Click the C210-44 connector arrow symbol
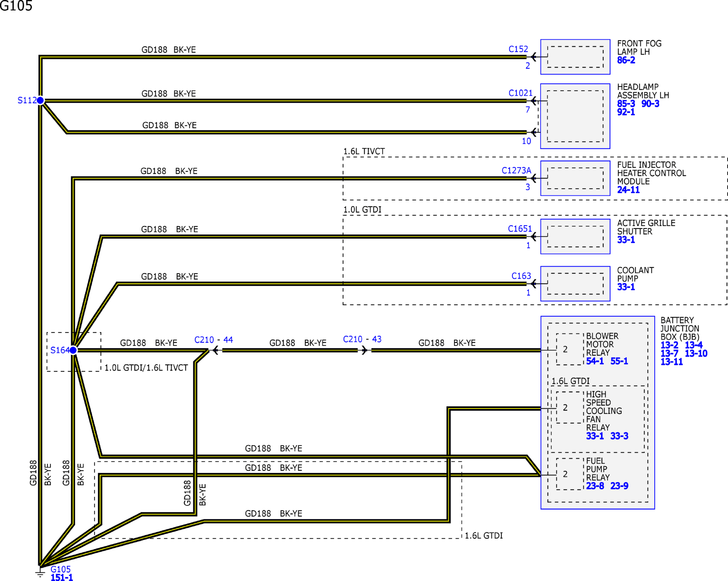The image size is (728, 581). [215, 350]
